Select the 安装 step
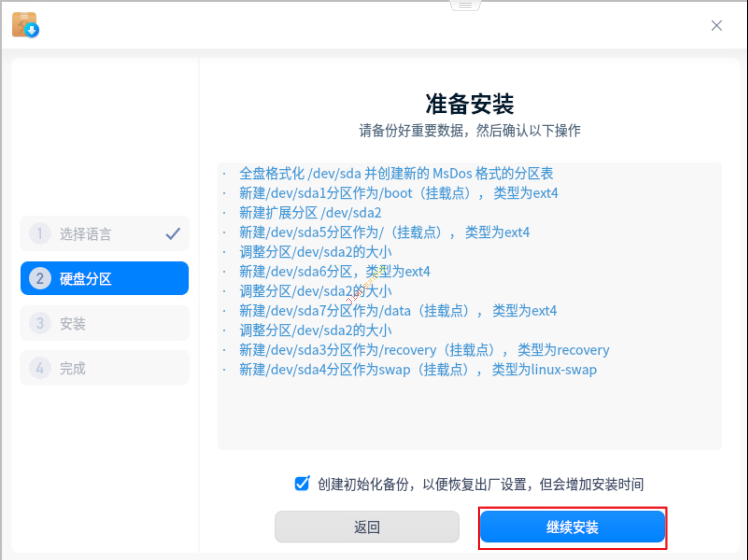 pos(72,324)
